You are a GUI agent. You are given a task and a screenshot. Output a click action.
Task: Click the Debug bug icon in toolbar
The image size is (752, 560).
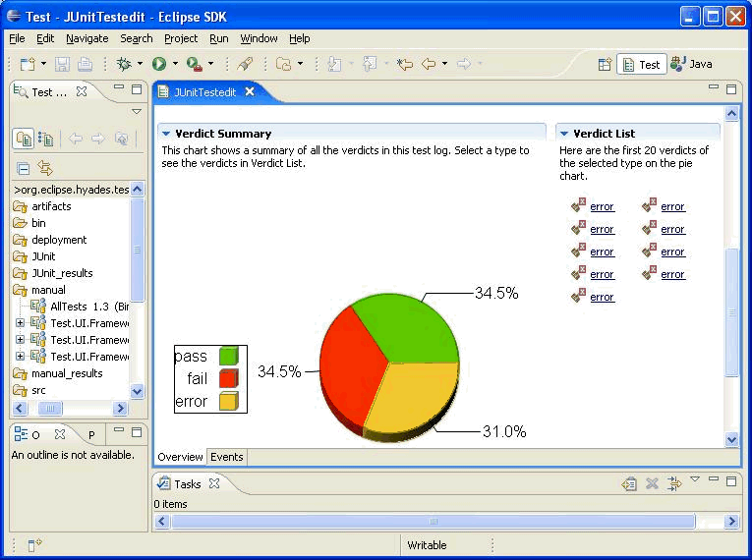(124, 64)
